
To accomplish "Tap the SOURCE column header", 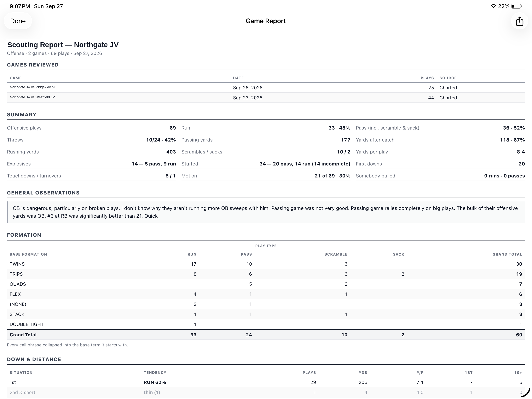I will pos(448,78).
